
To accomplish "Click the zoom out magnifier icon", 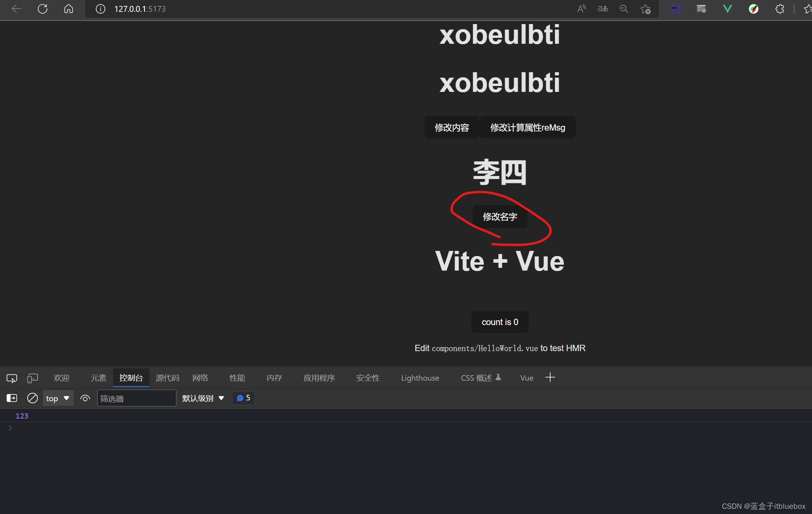I will (x=624, y=9).
